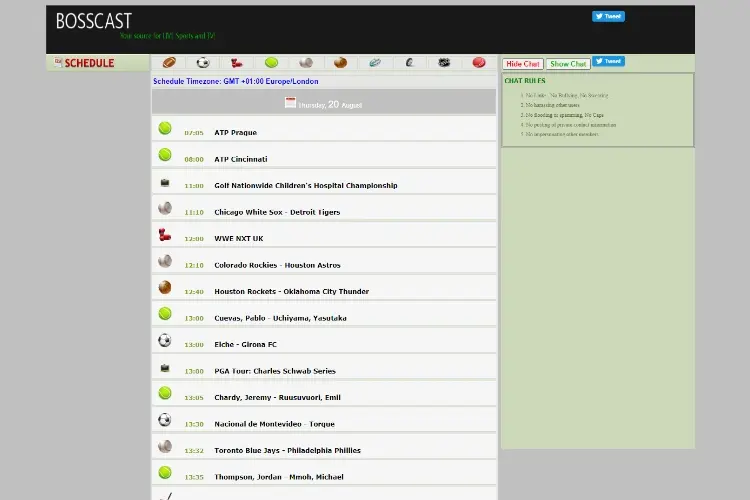Open the WWE NXT UK event

click(239, 238)
